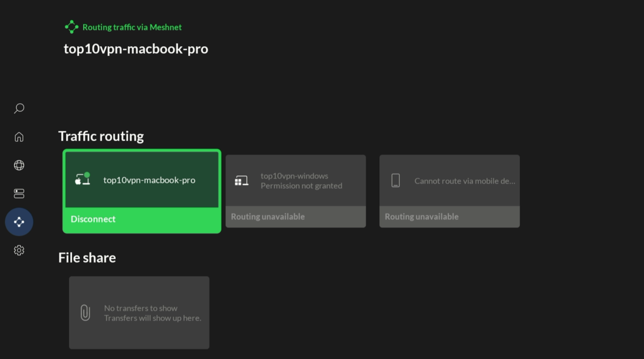The image size is (644, 359).
Task: Click Routing unavailable under top10vpn-windows
Action: point(268,217)
